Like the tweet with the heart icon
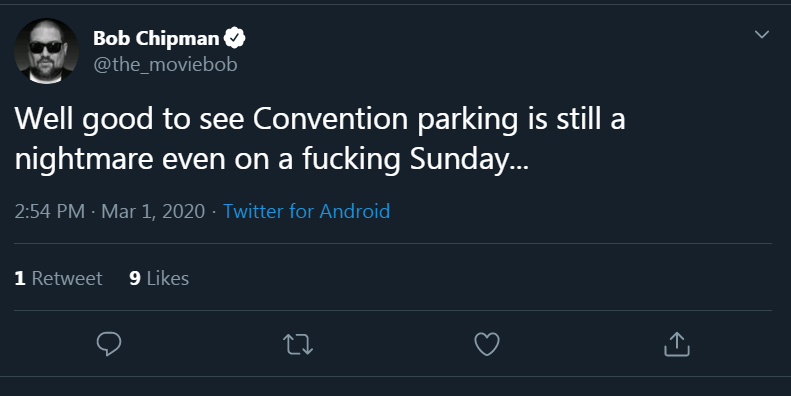Image resolution: width=791 pixels, height=396 pixels. pos(487,345)
